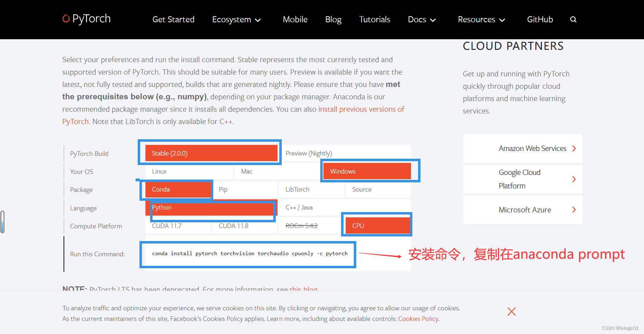This screenshot has width=644, height=334.
Task: Click the conda install command text
Action: point(250,253)
